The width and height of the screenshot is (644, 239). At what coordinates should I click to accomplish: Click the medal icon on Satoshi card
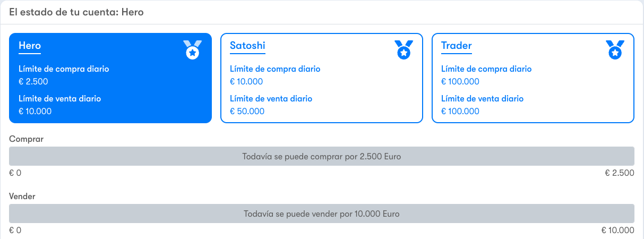(404, 49)
